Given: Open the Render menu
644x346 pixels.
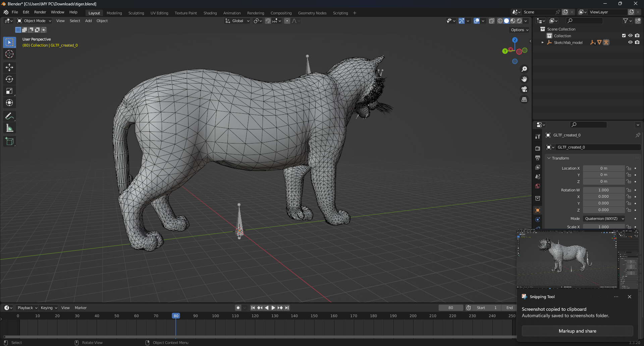Looking at the screenshot, I should pyautogui.click(x=40, y=12).
